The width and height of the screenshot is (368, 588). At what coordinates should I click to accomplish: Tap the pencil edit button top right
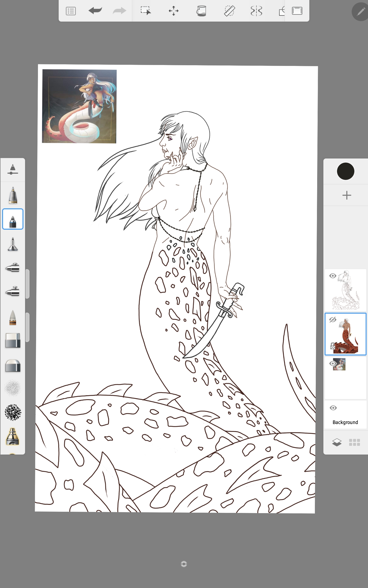coord(360,12)
